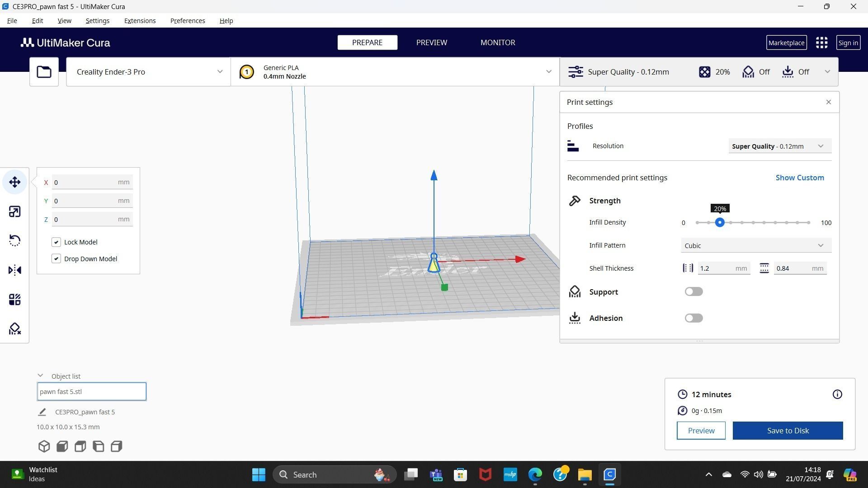The width and height of the screenshot is (868, 488).
Task: Click the Show Custom link
Action: point(799,178)
